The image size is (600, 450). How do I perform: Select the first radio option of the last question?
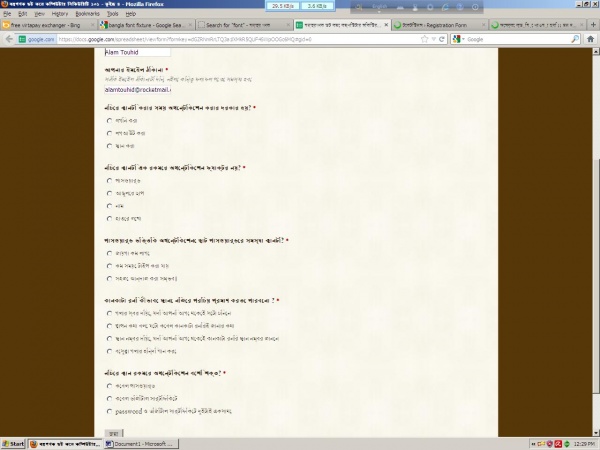click(x=109, y=386)
